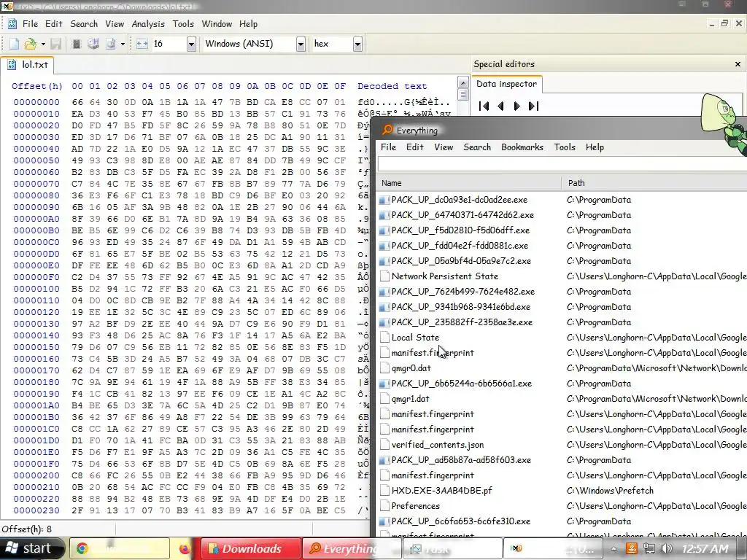Click the Everything search input field
This screenshot has height=560, width=747.
pyautogui.click(x=562, y=164)
